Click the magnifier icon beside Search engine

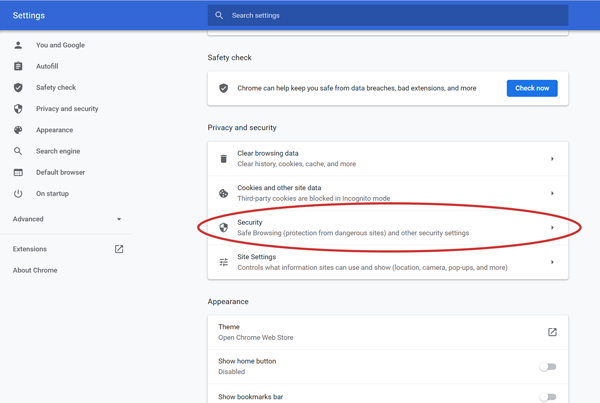(x=18, y=151)
